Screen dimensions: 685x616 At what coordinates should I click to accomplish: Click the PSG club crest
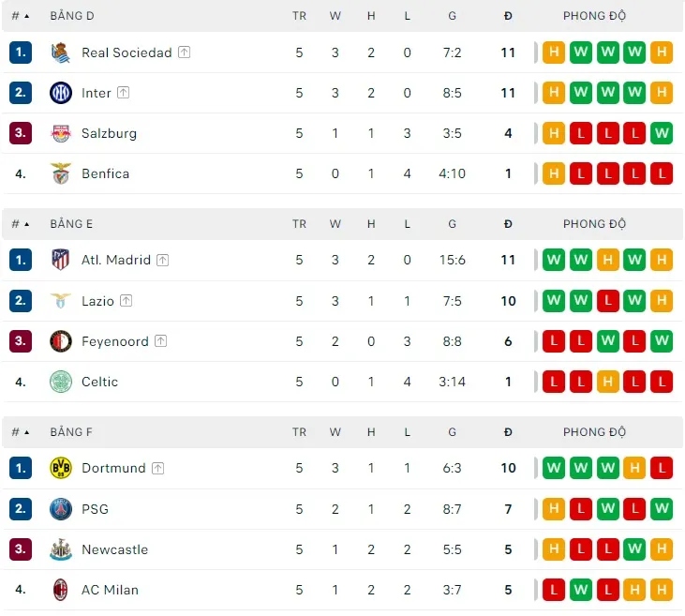(x=61, y=509)
